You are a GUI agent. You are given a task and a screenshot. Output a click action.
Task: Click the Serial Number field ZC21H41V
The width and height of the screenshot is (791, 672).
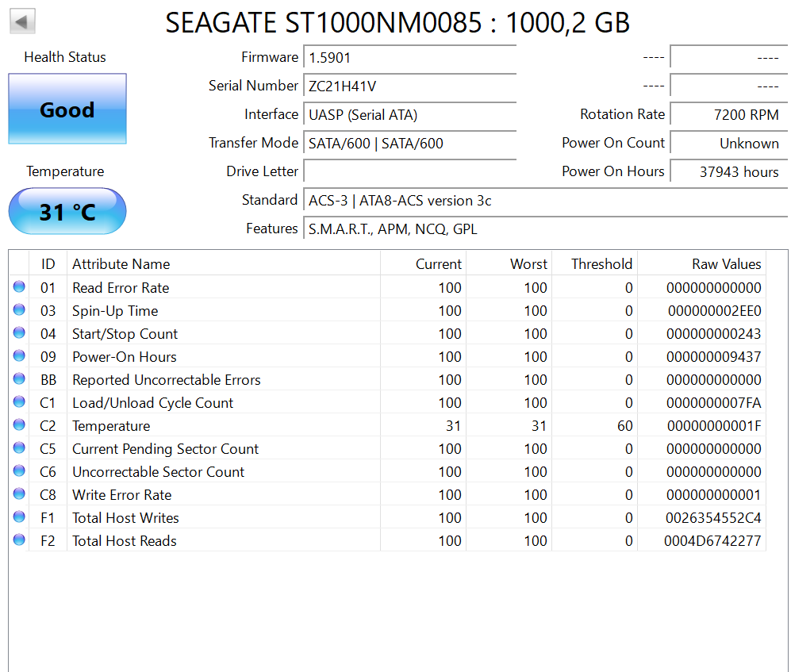click(x=409, y=86)
